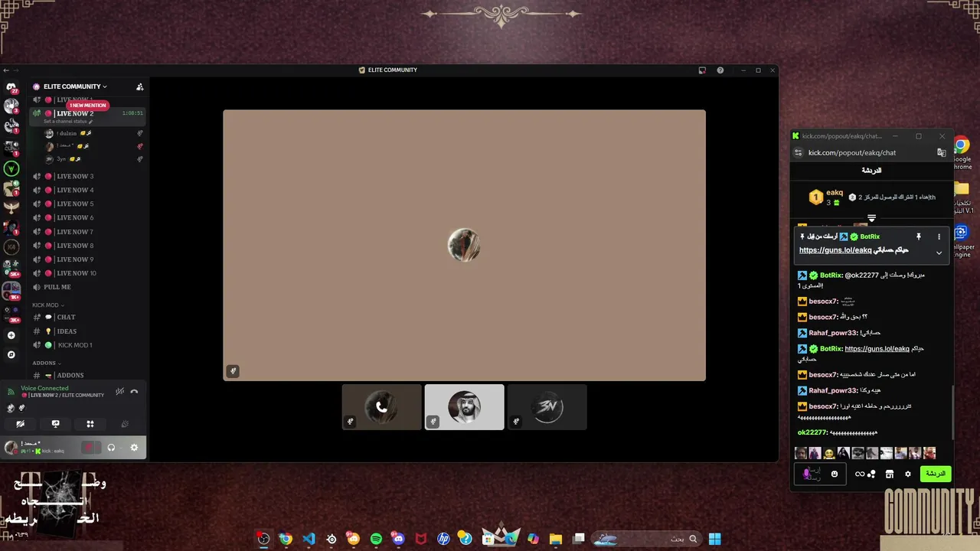Collapse the ADDONS category
This screenshot has height=551, width=980.
[46, 364]
